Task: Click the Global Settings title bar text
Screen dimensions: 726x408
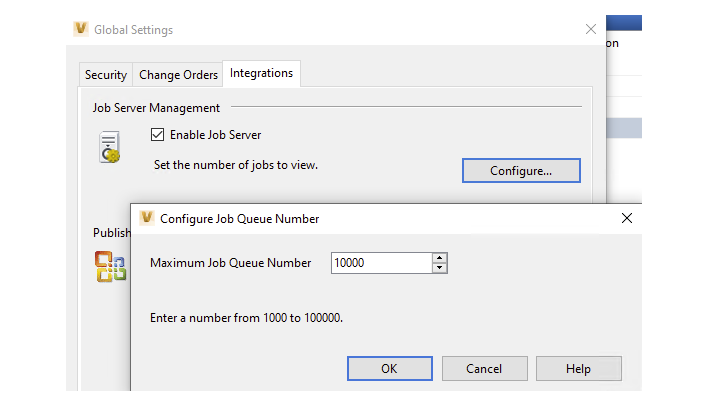Action: 133,30
